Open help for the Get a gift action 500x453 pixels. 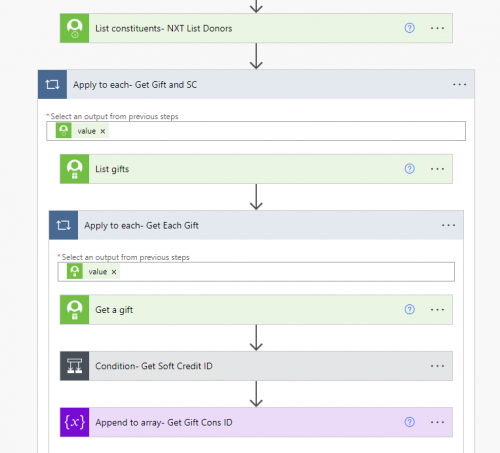click(x=409, y=309)
